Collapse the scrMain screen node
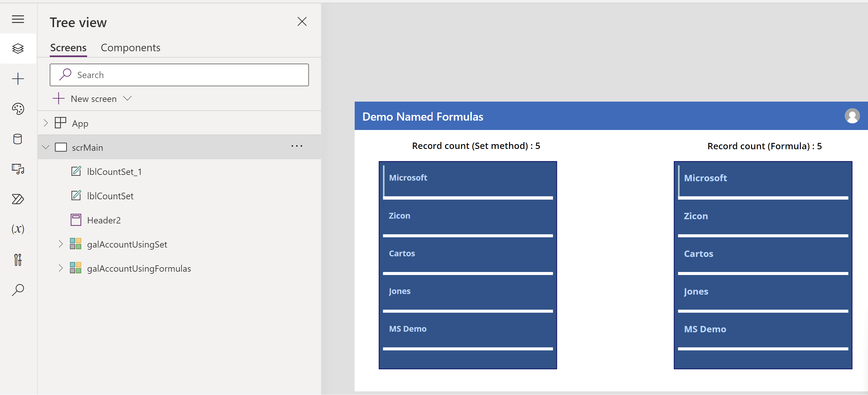 (x=46, y=147)
